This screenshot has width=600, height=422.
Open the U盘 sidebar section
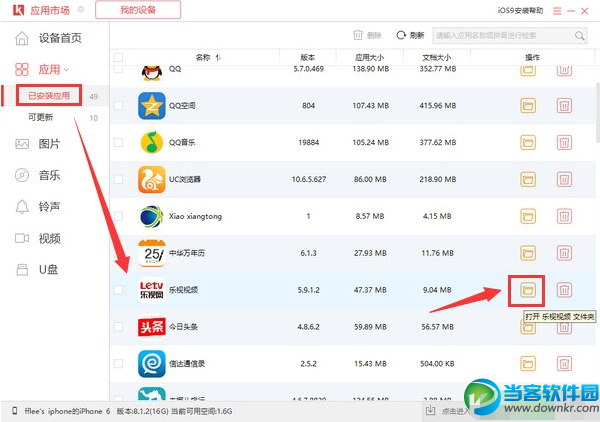coord(37,270)
